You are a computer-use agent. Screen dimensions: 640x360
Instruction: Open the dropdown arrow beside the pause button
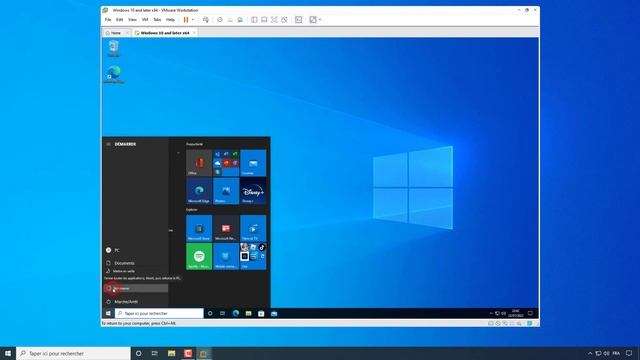tap(193, 20)
